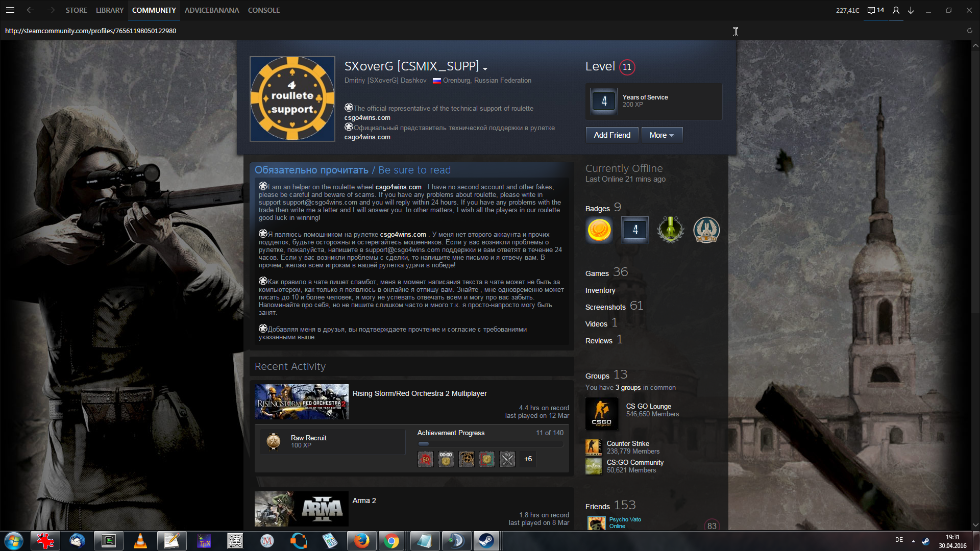Reload page with the refresh icon

click(x=969, y=31)
